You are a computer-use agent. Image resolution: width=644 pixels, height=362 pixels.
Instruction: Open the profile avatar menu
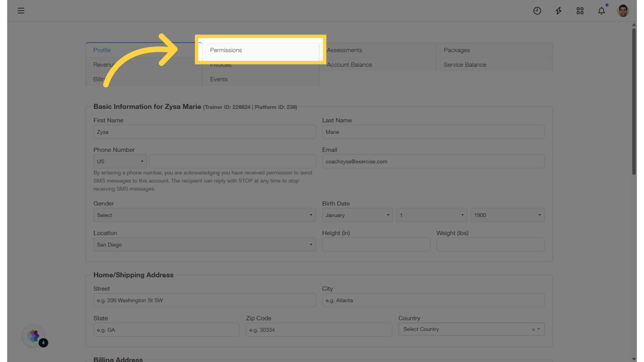[x=623, y=10]
